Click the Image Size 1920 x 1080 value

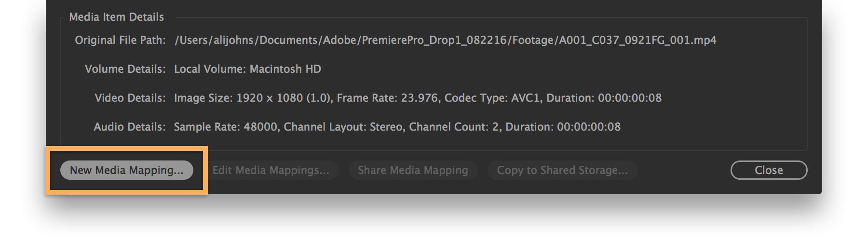tap(252, 98)
